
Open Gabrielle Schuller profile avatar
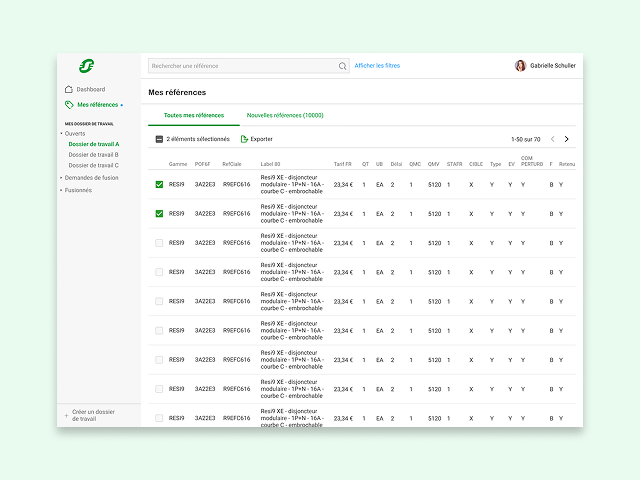pos(520,65)
